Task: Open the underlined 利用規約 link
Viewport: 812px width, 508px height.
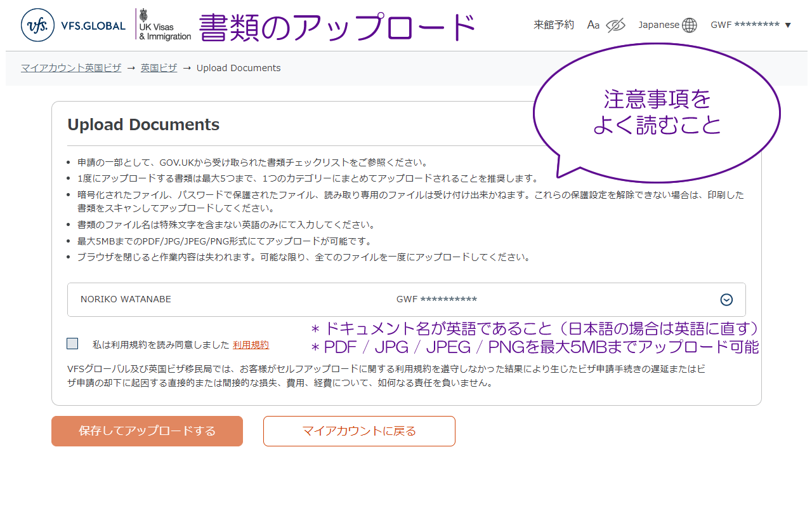Action: pyautogui.click(x=251, y=345)
